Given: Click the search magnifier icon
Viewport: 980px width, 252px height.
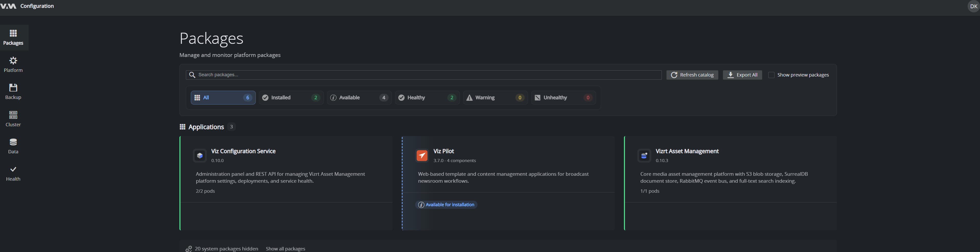Looking at the screenshot, I should 192,75.
